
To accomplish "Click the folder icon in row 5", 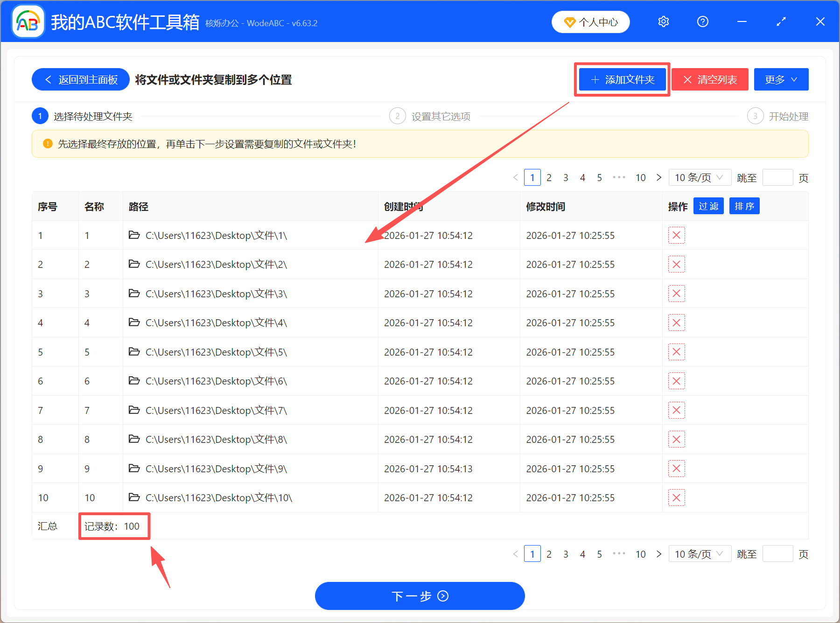I will (x=134, y=352).
